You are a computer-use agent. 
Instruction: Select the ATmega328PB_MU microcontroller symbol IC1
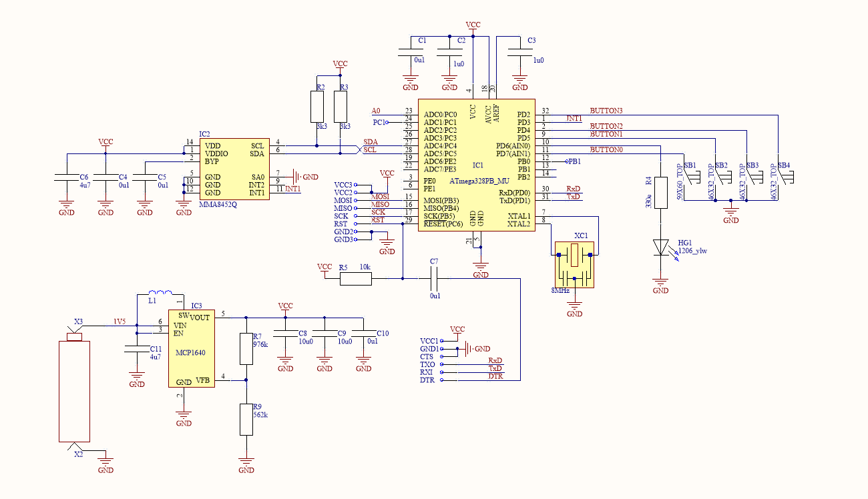pyautogui.click(x=475, y=167)
